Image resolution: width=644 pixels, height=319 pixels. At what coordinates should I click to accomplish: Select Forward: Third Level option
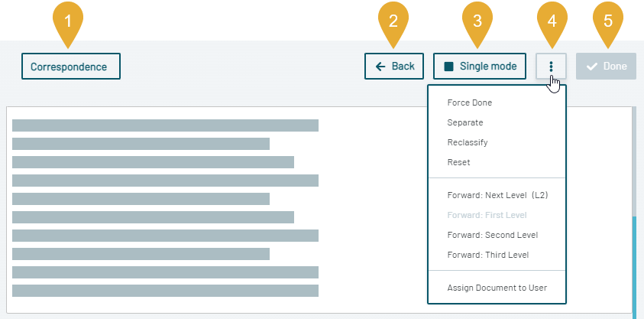click(487, 255)
